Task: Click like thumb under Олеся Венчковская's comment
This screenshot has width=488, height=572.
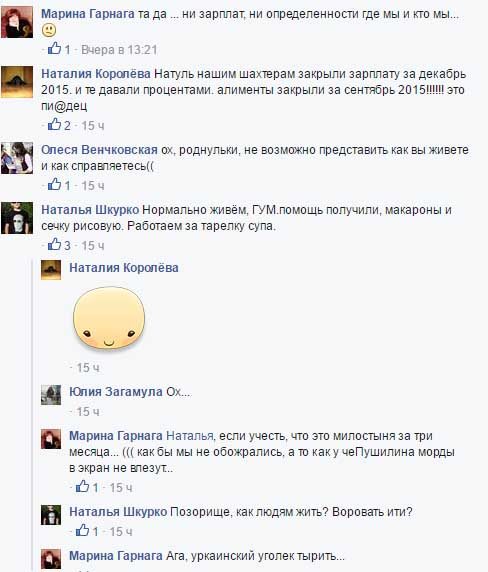Action: tap(55, 184)
